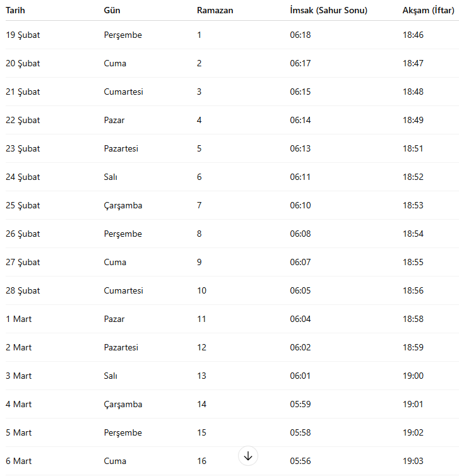Click Ramazan day number 10
The width and height of the screenshot is (459, 476).
(x=201, y=290)
